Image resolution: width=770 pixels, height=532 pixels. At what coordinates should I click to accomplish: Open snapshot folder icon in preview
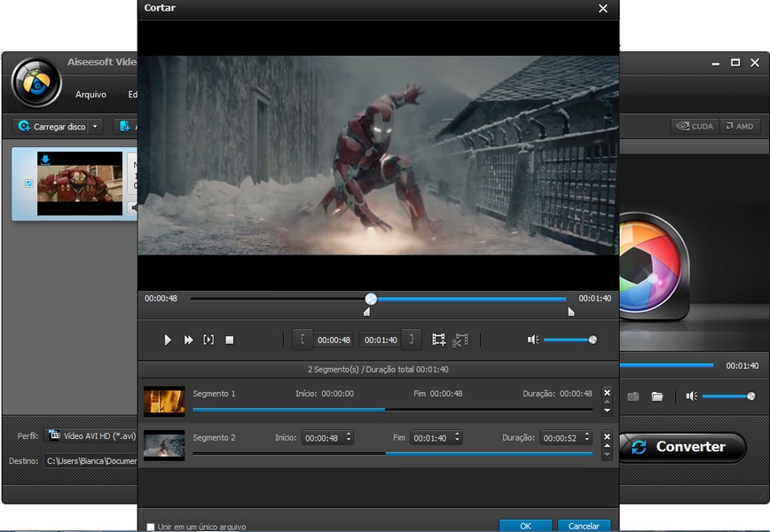click(657, 396)
